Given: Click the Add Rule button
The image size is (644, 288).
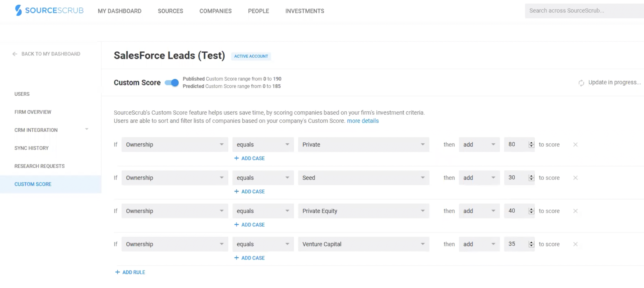Looking at the screenshot, I should pos(130,272).
